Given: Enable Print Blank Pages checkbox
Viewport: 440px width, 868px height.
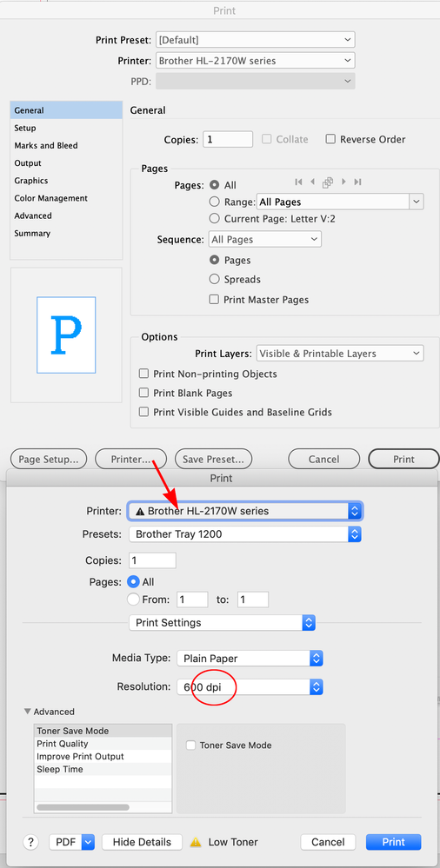Looking at the screenshot, I should [143, 393].
